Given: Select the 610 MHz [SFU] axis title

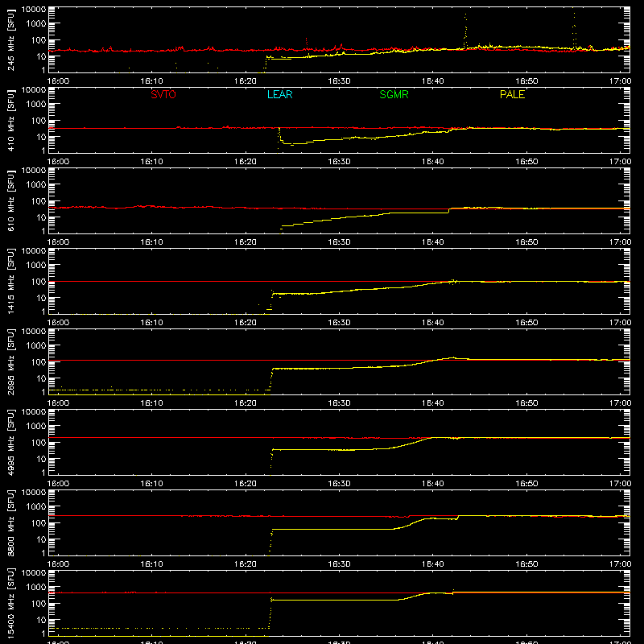Looking at the screenshot, I should pos(11,201).
